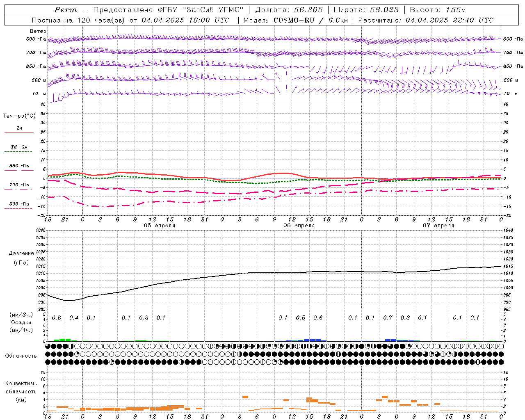
Task: Select the "Высота: 155м" elevation text
Action: pyautogui.click(x=438, y=10)
